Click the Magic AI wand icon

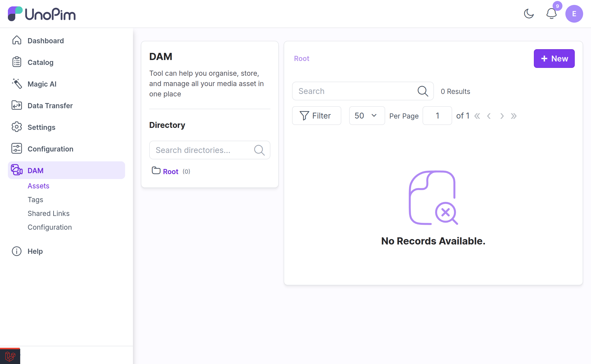tap(17, 84)
